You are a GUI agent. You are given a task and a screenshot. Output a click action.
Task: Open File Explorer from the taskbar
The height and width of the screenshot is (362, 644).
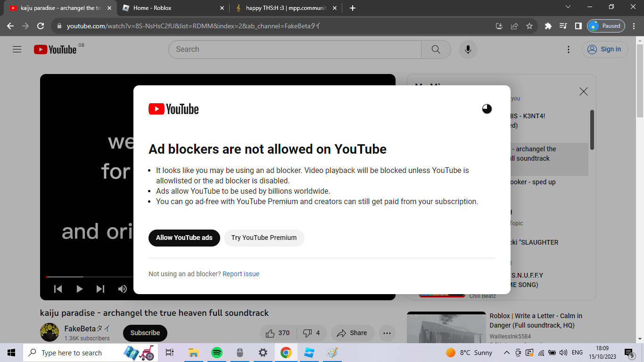pyautogui.click(x=193, y=353)
